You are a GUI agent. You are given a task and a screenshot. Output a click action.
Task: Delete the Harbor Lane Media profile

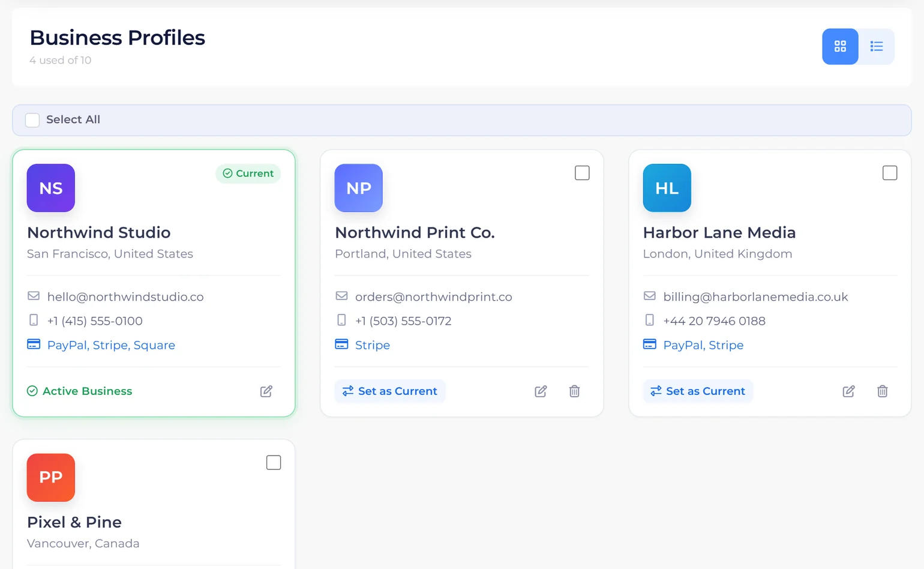(x=882, y=391)
